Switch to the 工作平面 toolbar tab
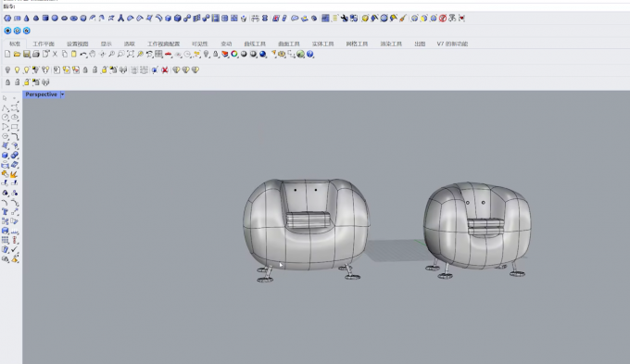This screenshot has width=630, height=364. point(44,44)
